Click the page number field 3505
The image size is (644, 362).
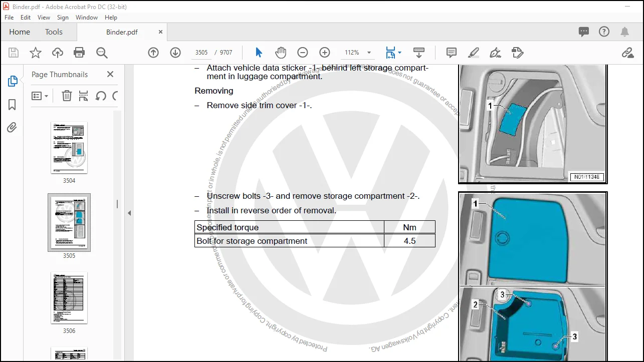pyautogui.click(x=201, y=53)
